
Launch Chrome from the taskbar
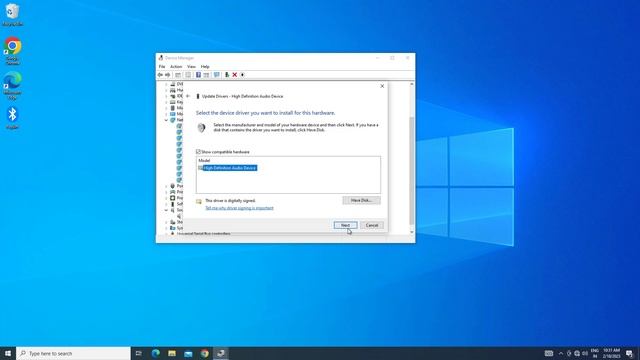click(204, 353)
